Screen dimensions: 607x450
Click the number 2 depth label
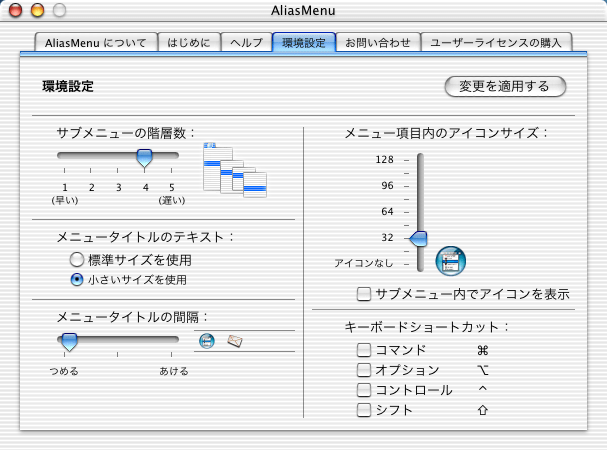point(92,187)
